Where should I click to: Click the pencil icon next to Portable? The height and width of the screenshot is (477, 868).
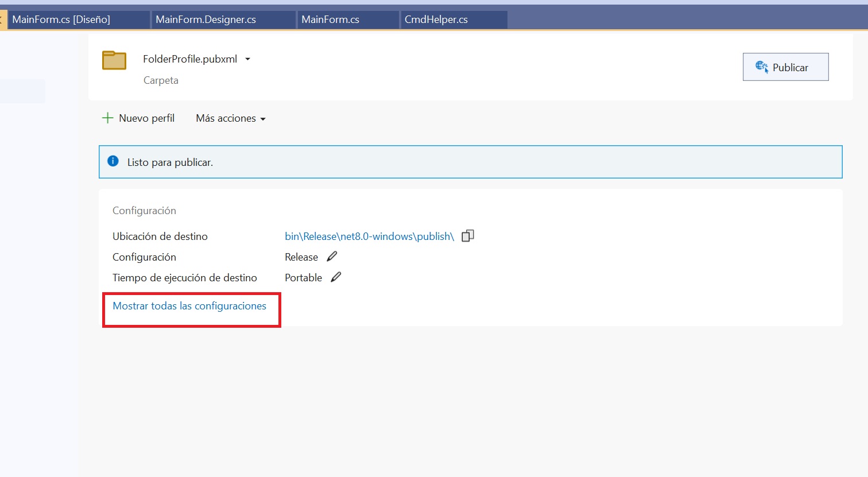336,277
